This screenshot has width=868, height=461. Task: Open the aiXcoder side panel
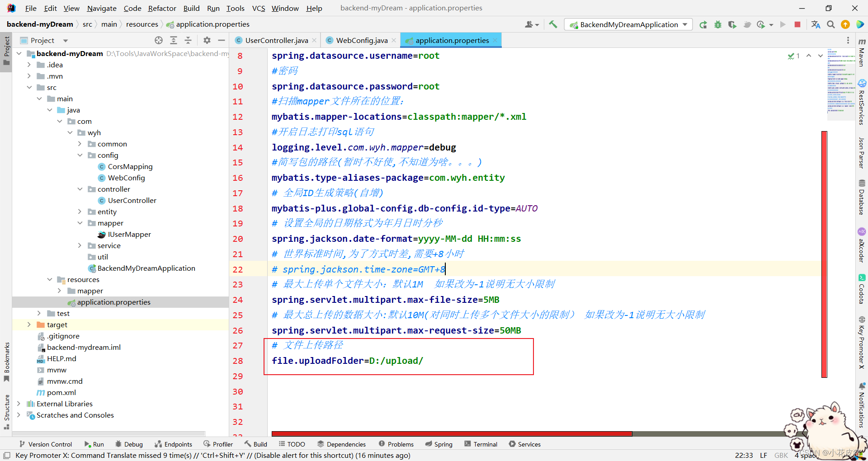coord(862,245)
